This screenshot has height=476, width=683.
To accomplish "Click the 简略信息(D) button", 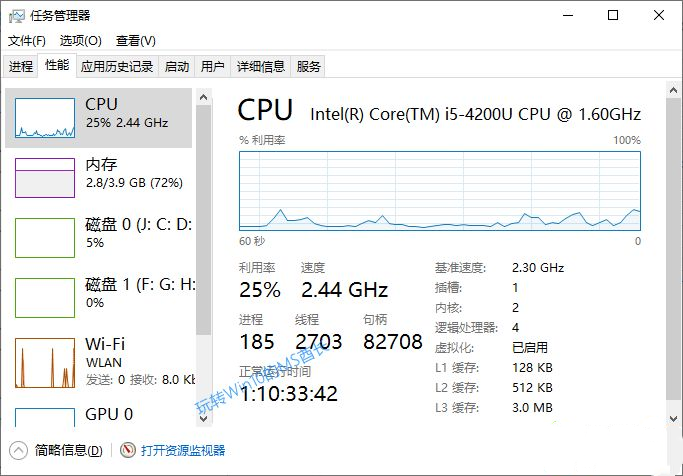I will click(x=68, y=450).
